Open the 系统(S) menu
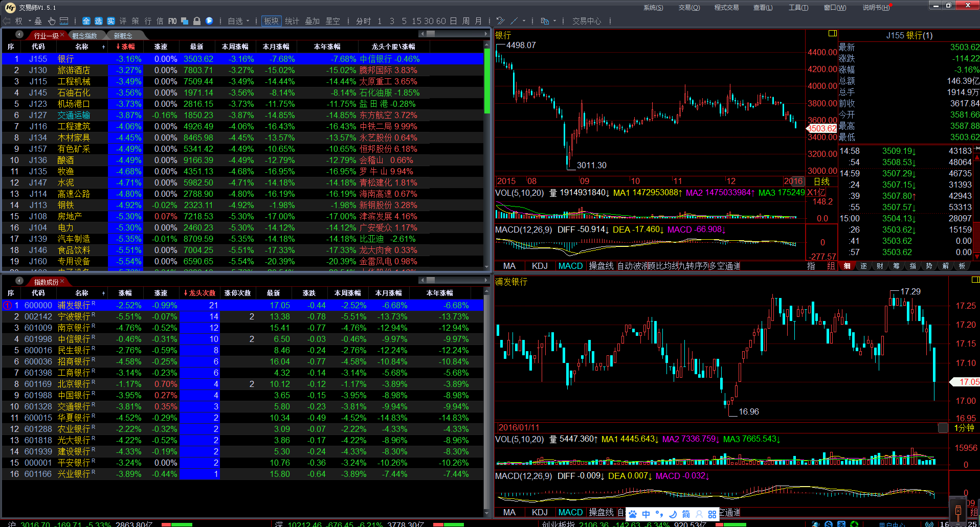This screenshot has height=527, width=980. point(653,8)
